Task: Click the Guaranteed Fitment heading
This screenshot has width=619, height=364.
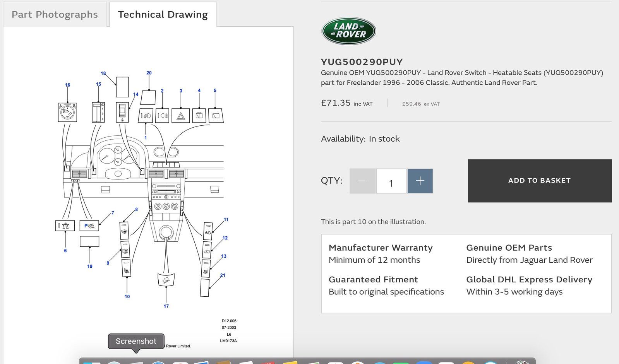Action: [373, 279]
